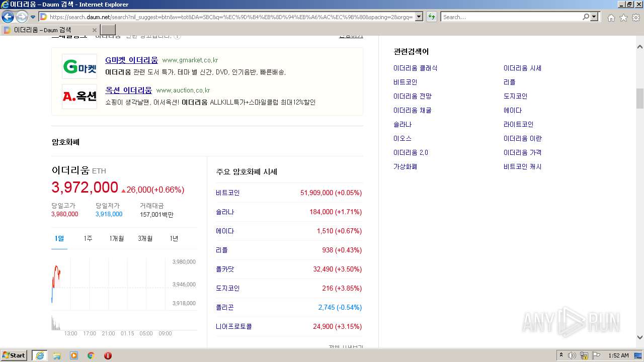Open 솔라나 in the price list
The height and width of the screenshot is (362, 644).
point(225,212)
